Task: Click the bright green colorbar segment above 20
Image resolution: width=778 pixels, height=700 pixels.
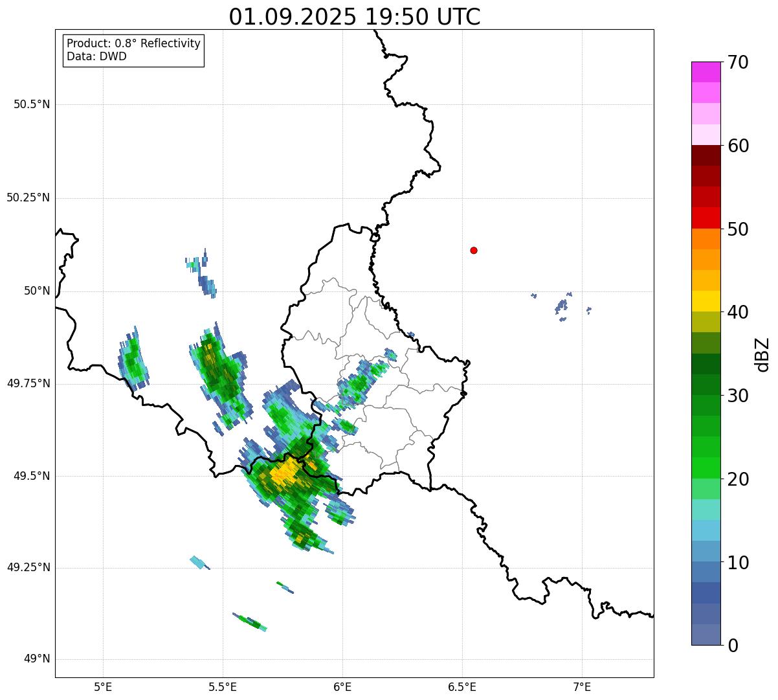Action: point(706,468)
